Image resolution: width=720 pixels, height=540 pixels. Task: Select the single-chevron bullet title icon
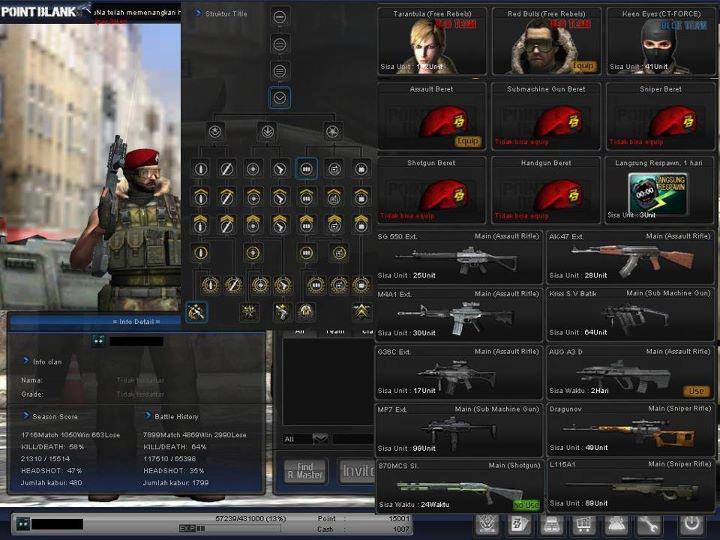tap(200, 197)
